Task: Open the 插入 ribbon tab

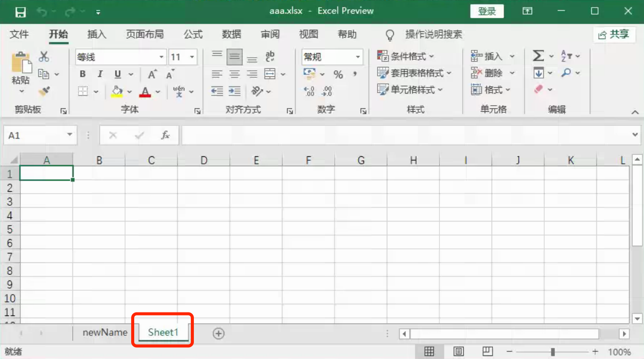Action: pos(97,34)
